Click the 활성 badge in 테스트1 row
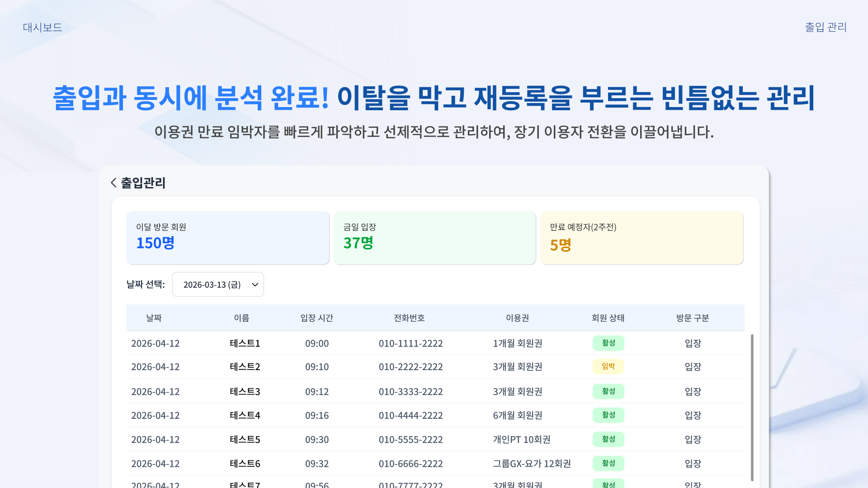 pyautogui.click(x=609, y=343)
